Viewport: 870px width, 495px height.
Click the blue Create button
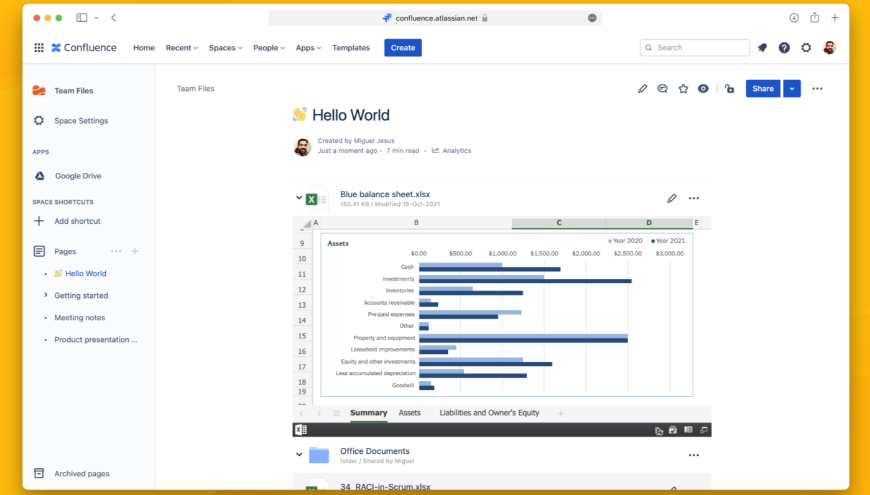point(403,48)
